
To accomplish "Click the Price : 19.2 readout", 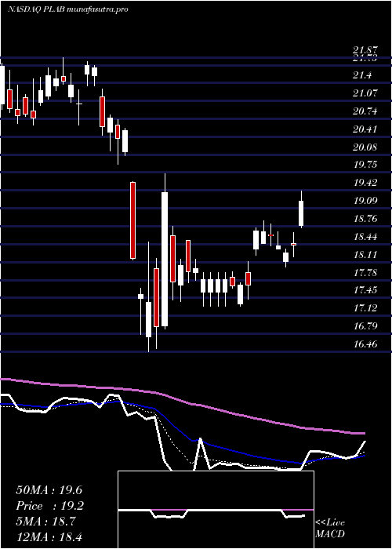I will pos(49,505).
